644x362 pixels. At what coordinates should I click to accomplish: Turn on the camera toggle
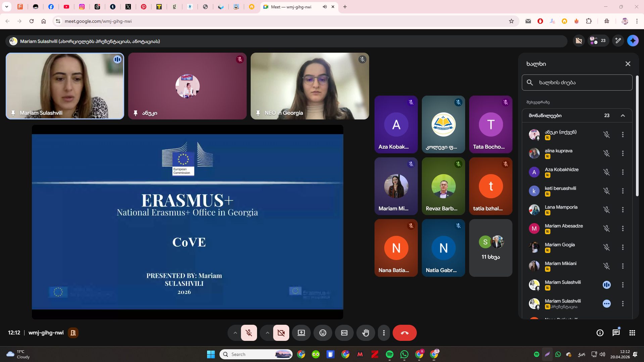[x=281, y=333]
